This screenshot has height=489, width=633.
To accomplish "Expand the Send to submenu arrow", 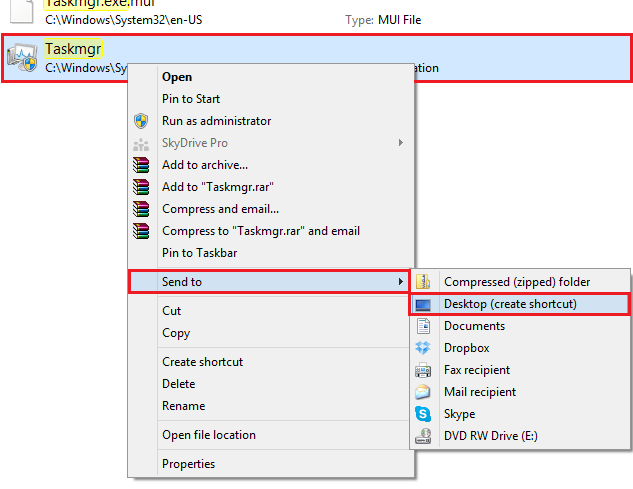I will (x=400, y=281).
